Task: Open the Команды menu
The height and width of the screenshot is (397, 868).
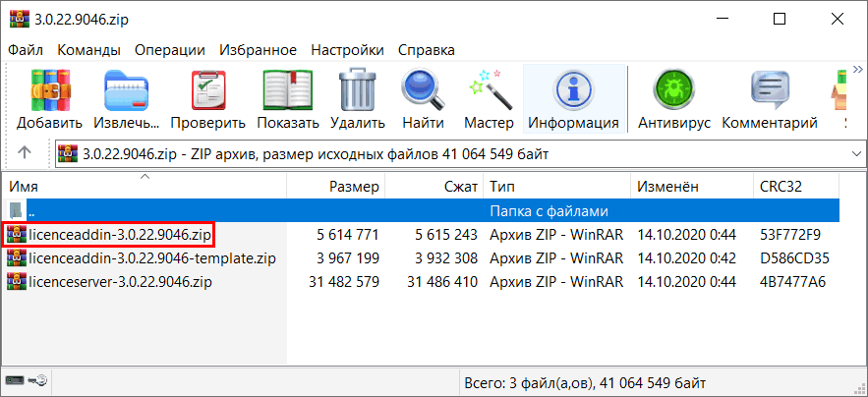Action: [x=89, y=50]
